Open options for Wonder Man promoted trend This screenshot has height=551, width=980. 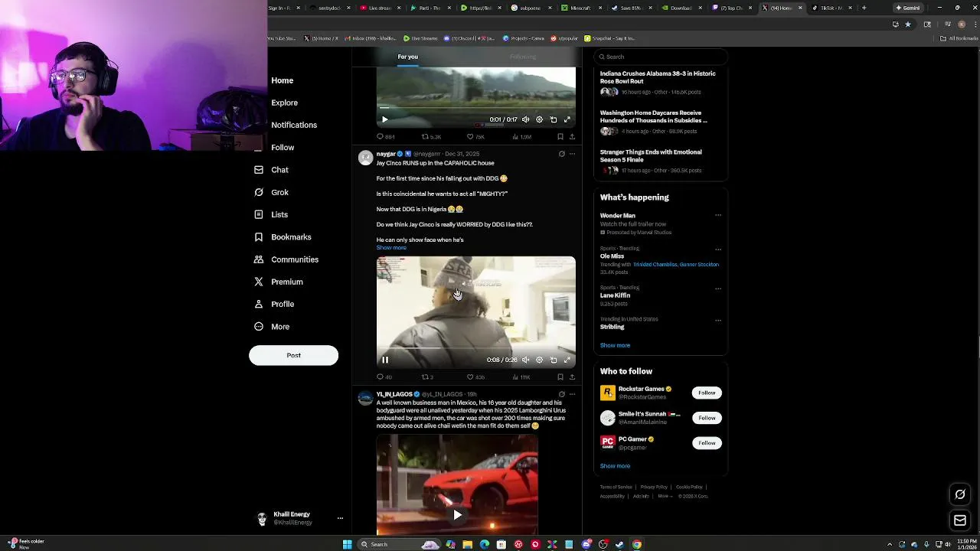pyautogui.click(x=718, y=215)
